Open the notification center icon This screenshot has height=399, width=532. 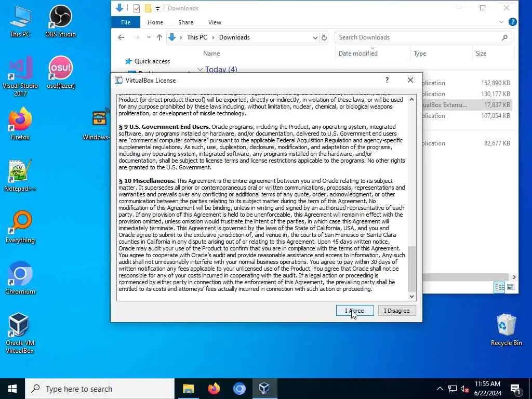515,389
